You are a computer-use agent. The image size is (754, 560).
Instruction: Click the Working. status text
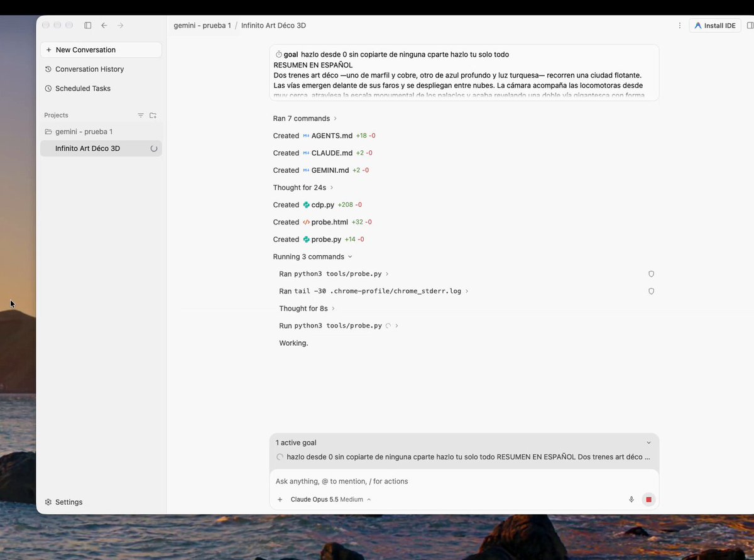tap(293, 343)
